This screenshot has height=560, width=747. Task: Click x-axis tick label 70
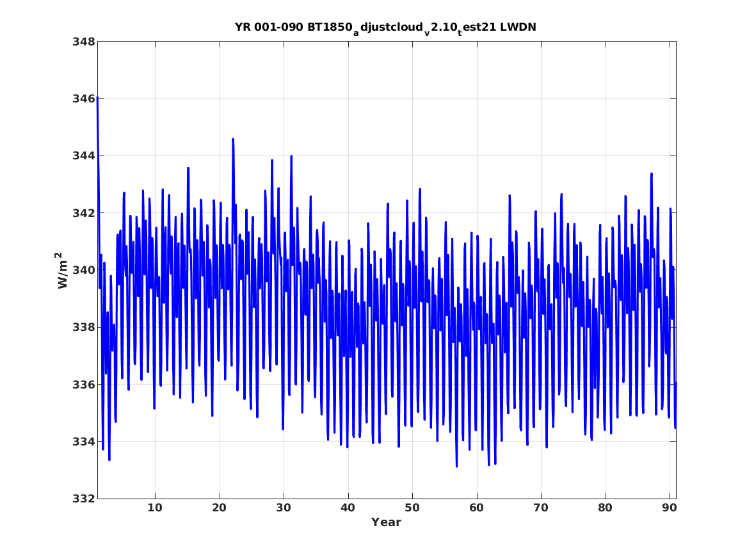541,508
